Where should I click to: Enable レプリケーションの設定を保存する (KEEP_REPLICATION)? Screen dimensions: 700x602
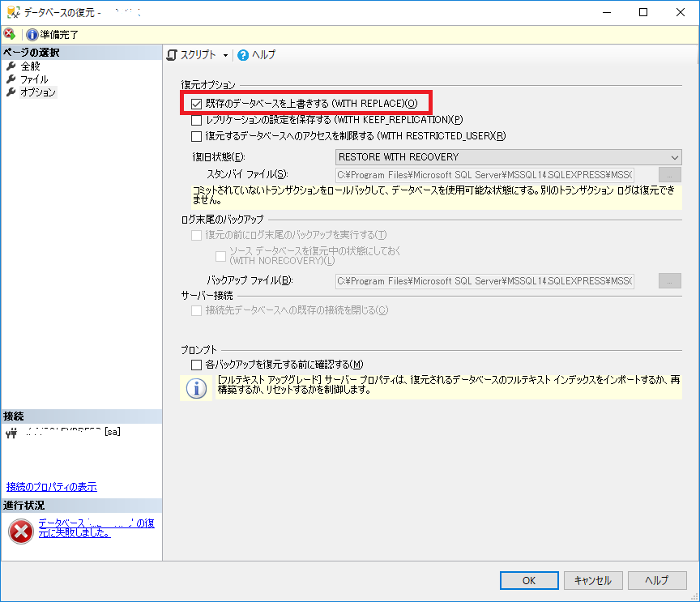click(x=196, y=120)
